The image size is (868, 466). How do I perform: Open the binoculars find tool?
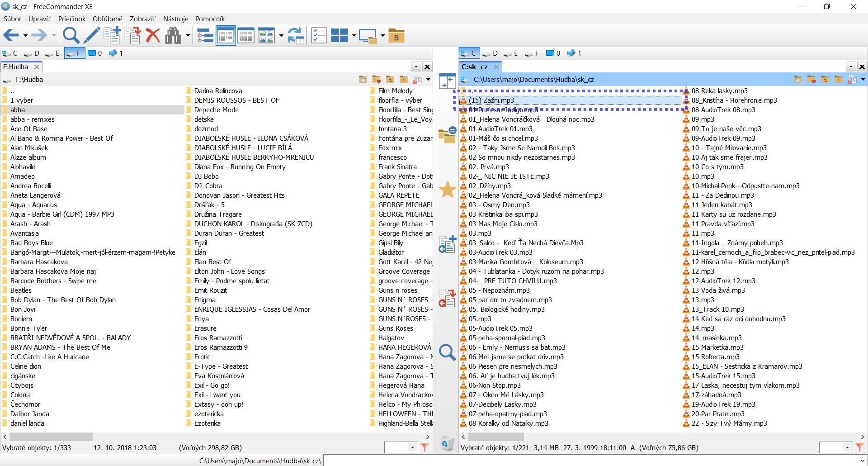pos(173,35)
